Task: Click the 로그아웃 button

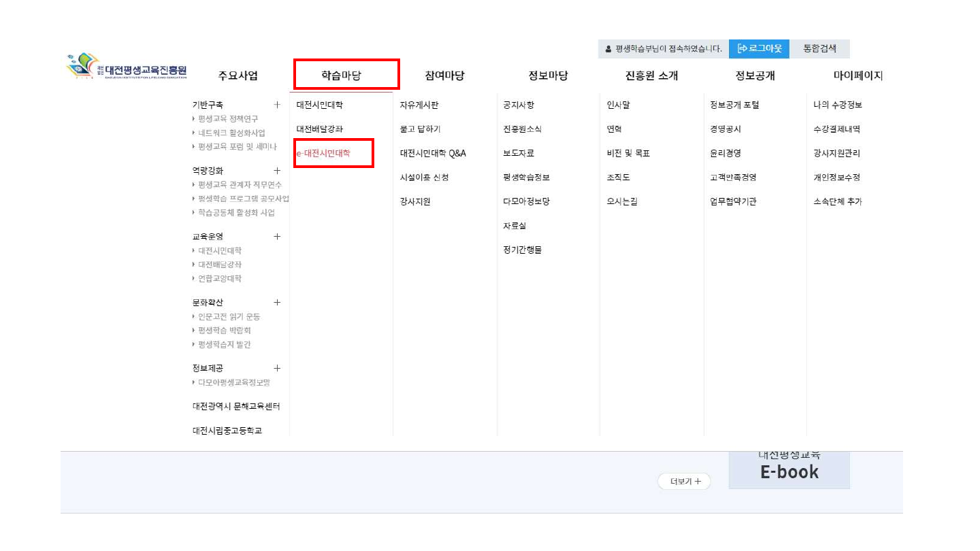Action: 759,49
